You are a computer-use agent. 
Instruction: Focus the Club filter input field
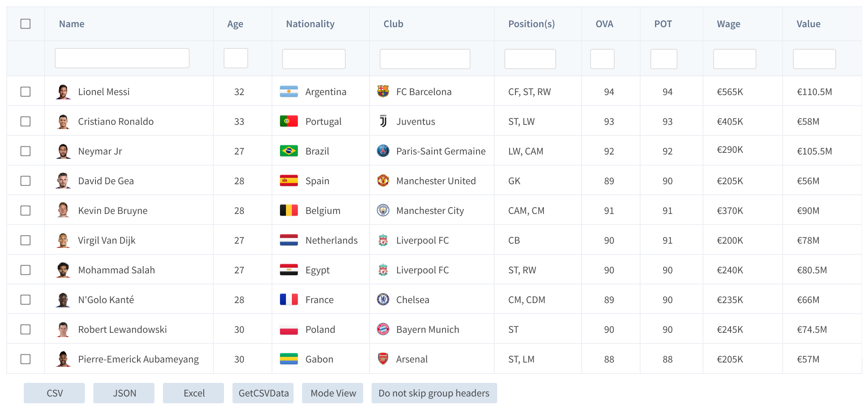click(x=425, y=59)
